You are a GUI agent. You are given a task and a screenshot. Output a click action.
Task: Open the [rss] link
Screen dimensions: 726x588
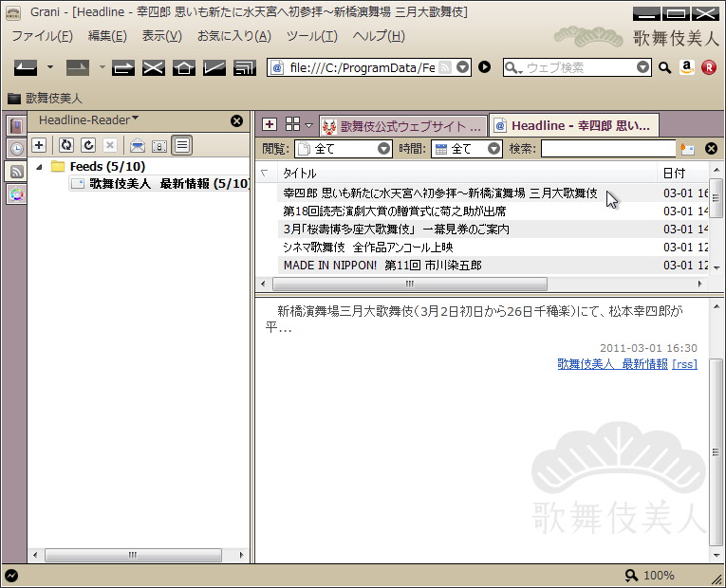pyautogui.click(x=685, y=364)
